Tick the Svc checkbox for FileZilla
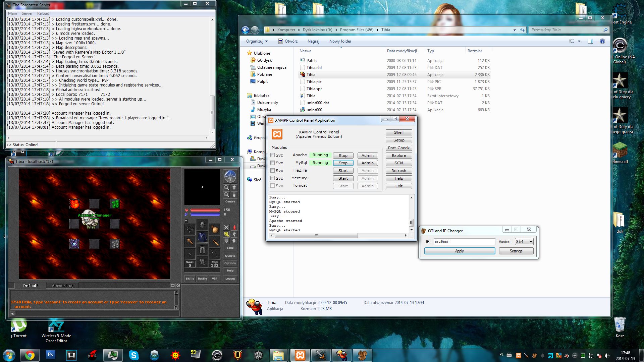Image resolution: width=644 pixels, height=362 pixels. [273, 171]
